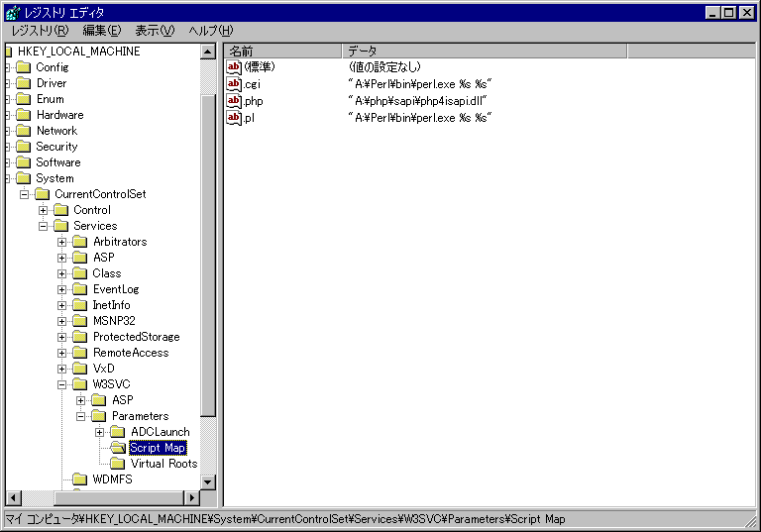This screenshot has width=761, height=532.
Task: Click the .cgi perl.exe data entry
Action: click(420, 84)
